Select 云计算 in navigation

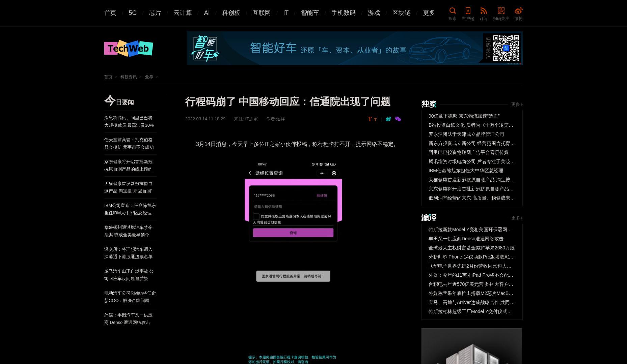click(183, 13)
